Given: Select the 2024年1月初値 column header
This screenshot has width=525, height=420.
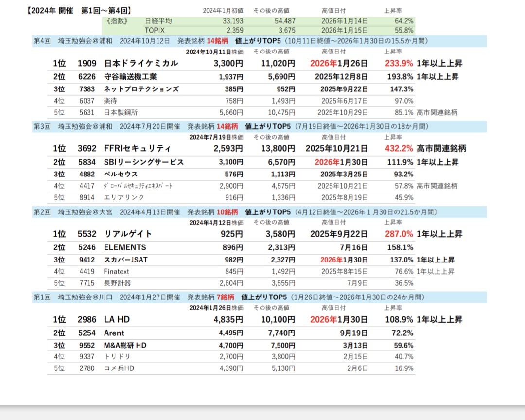Looking at the screenshot, I should 223,11.
